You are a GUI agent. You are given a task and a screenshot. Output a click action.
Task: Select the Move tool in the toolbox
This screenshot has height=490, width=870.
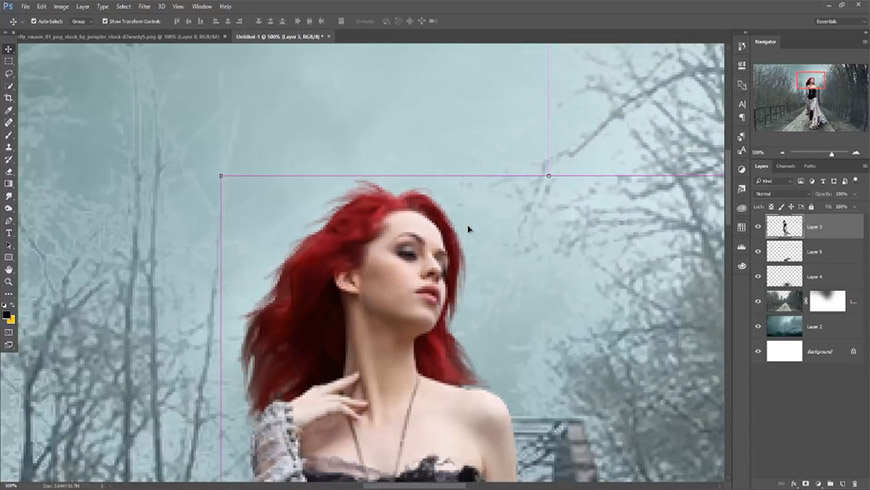point(8,49)
